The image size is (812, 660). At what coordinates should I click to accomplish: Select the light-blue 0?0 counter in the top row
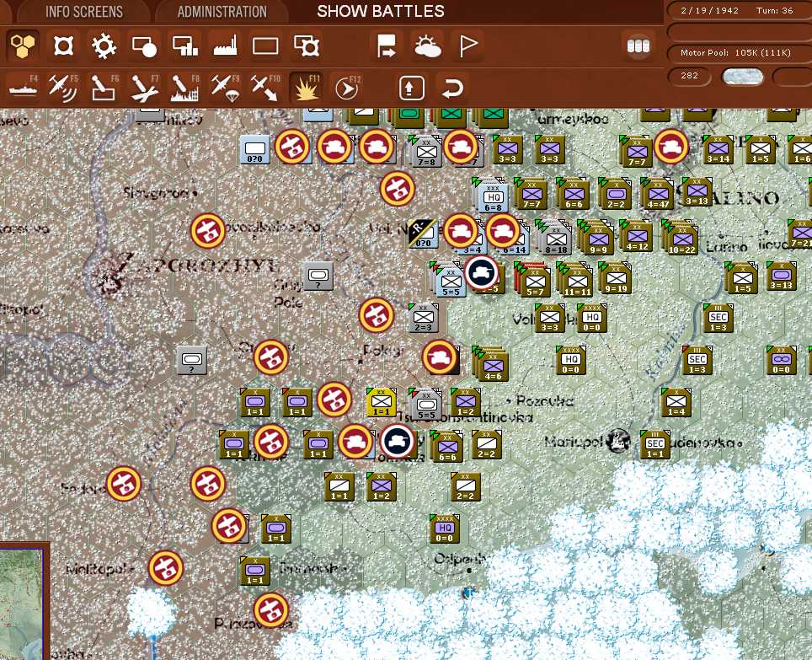254,150
